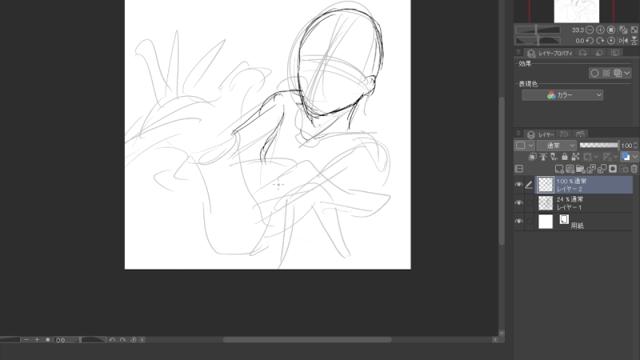Switch to the Layer Property tab
640x360 pixels.
550,53
